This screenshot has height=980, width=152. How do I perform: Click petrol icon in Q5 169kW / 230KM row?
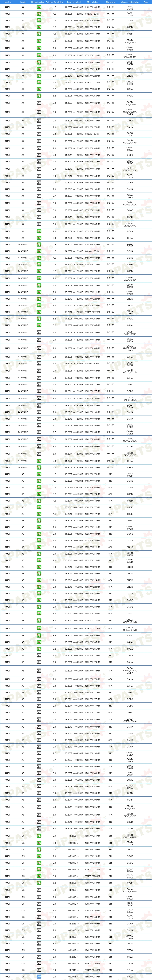point(39,863)
